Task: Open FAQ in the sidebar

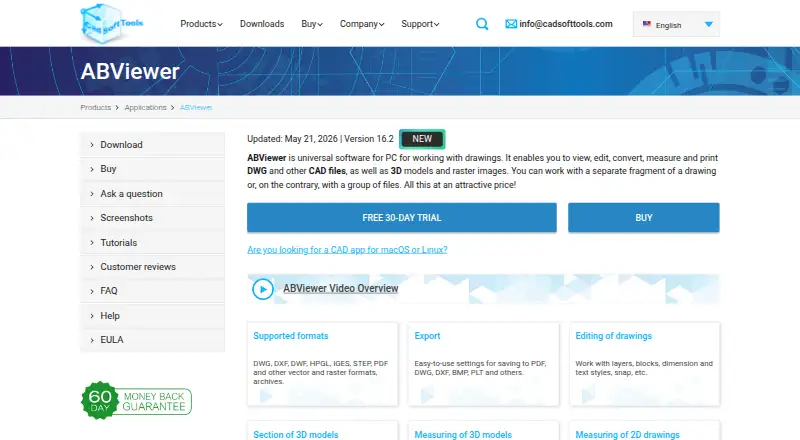Action: pos(152,291)
